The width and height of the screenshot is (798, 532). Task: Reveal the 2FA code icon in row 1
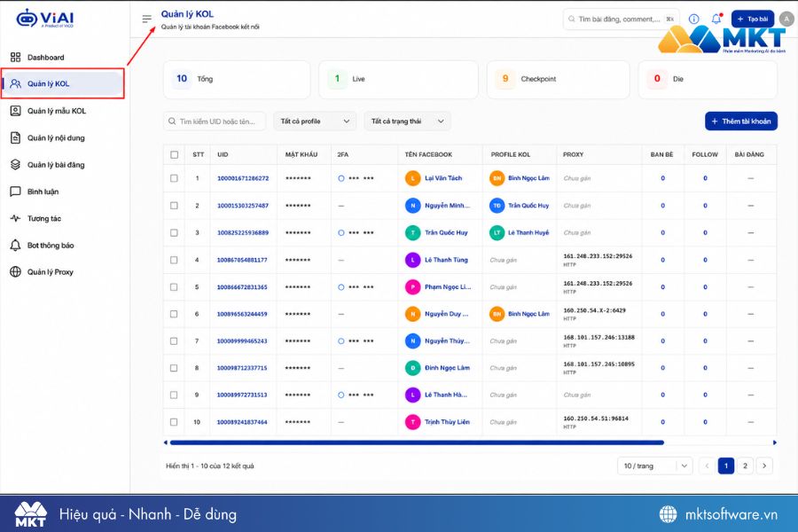(x=341, y=178)
